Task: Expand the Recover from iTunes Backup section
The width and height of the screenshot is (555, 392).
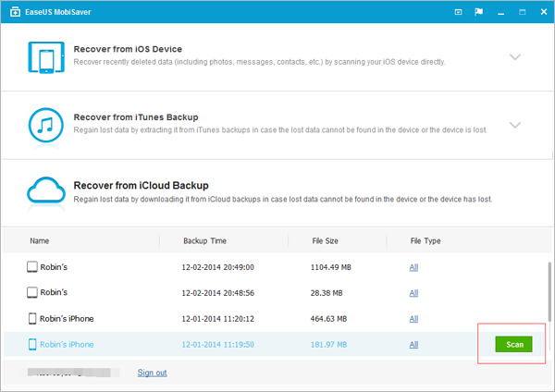Action: [x=515, y=124]
